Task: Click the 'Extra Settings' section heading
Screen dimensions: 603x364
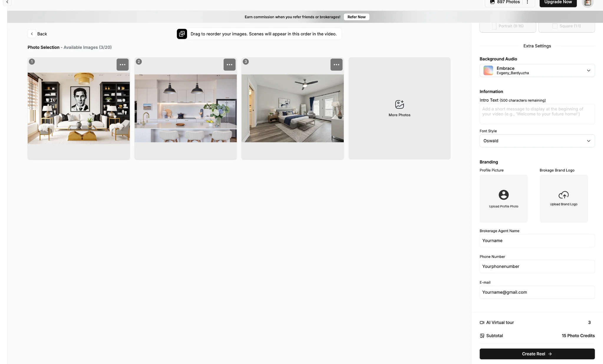Action: pyautogui.click(x=537, y=46)
